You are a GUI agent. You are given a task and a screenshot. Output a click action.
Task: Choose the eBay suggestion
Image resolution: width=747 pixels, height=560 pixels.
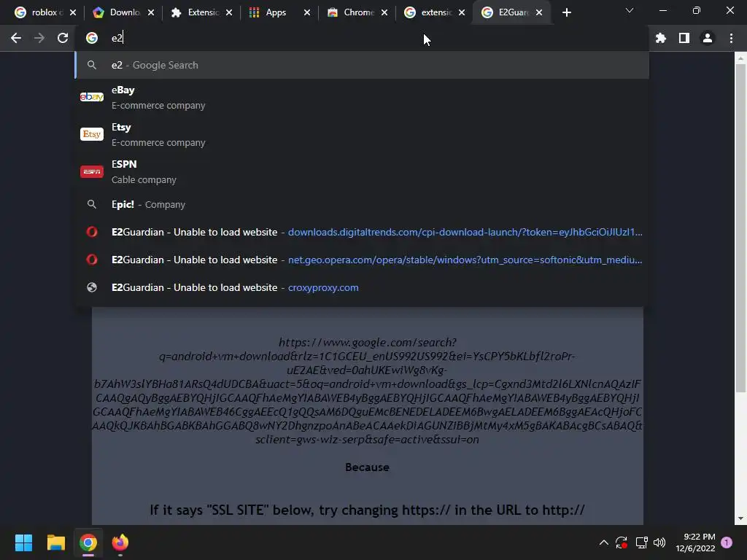tap(362, 98)
